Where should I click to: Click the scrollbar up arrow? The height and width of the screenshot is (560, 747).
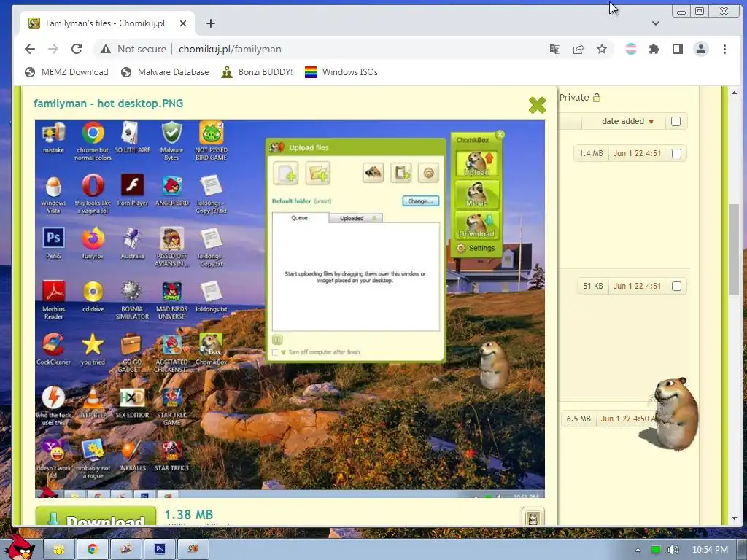[x=734, y=93]
